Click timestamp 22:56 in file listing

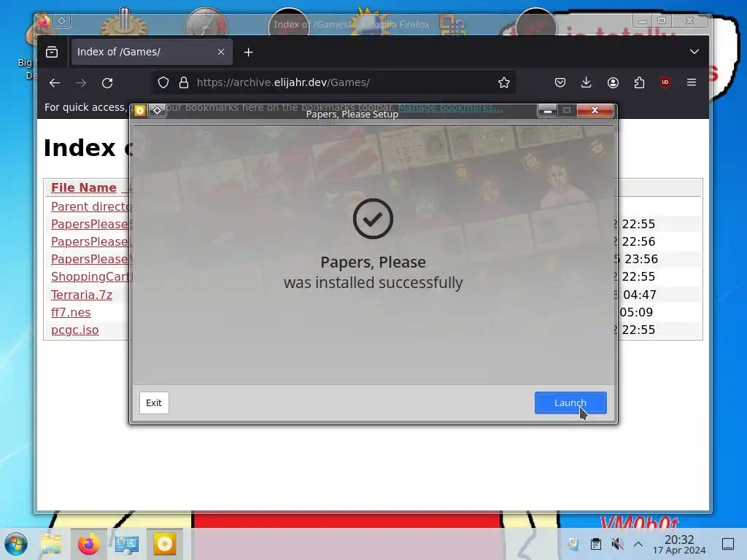coord(638,241)
